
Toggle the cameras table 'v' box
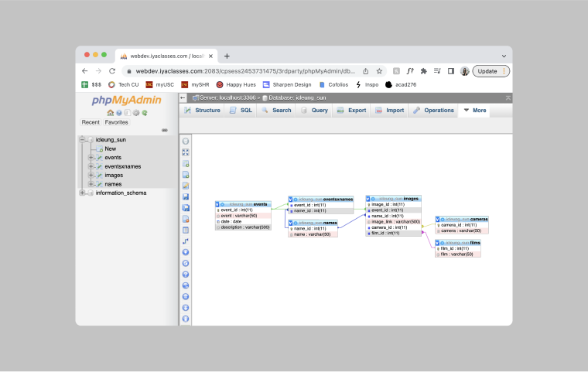[438, 220]
